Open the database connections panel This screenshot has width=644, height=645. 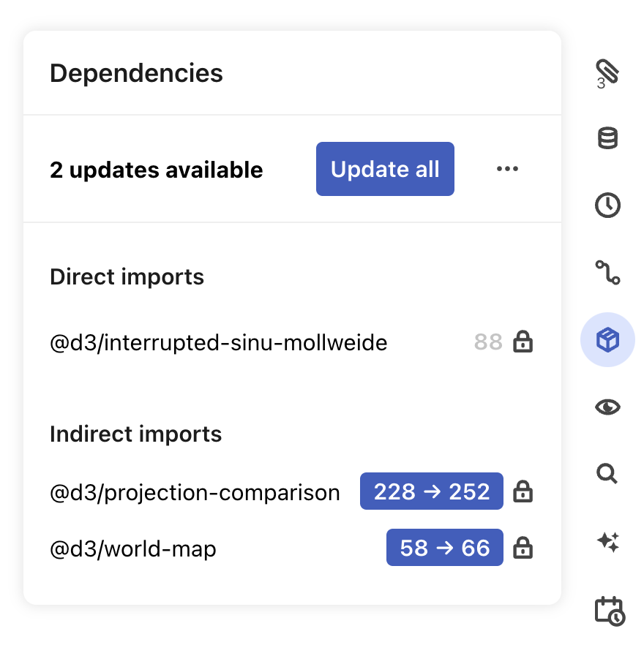607,138
